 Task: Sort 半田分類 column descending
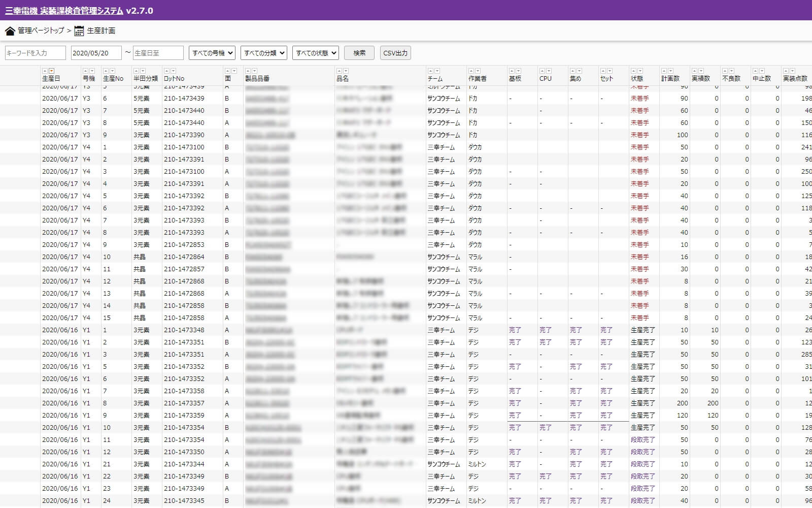[x=143, y=71]
